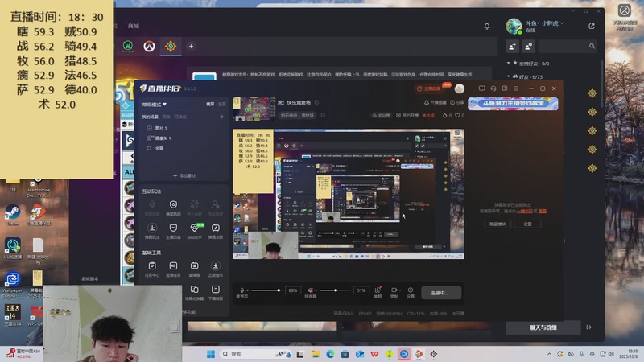This screenshot has height=362, width=644.
Task: Click 隐藏模块 button in danmu panel
Action: click(x=497, y=224)
